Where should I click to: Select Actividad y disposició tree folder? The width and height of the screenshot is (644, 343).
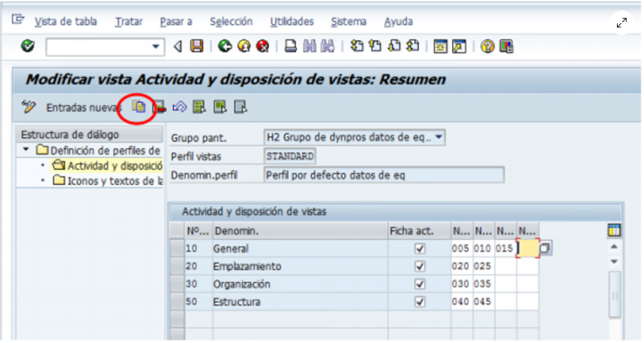pyautogui.click(x=107, y=165)
